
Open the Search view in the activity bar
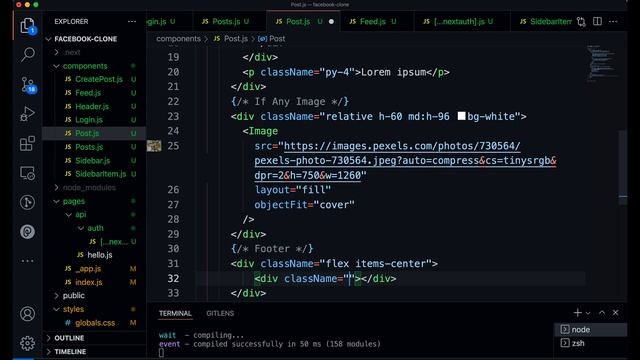coord(27,54)
